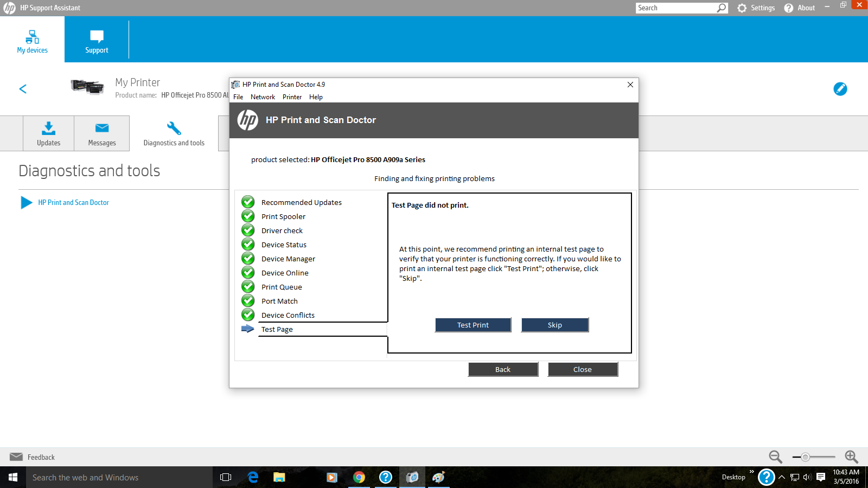Open the Action Center notifications icon
The height and width of the screenshot is (488, 868).
click(x=821, y=477)
